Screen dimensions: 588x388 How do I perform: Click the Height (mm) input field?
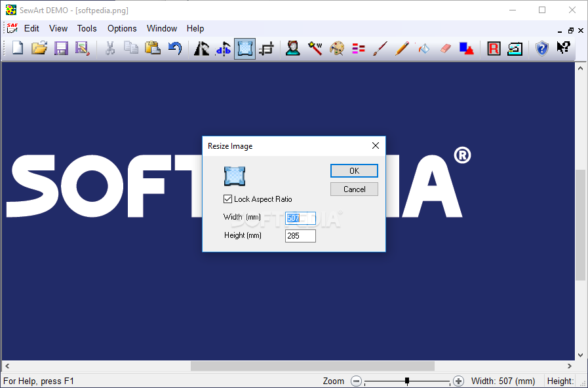300,236
